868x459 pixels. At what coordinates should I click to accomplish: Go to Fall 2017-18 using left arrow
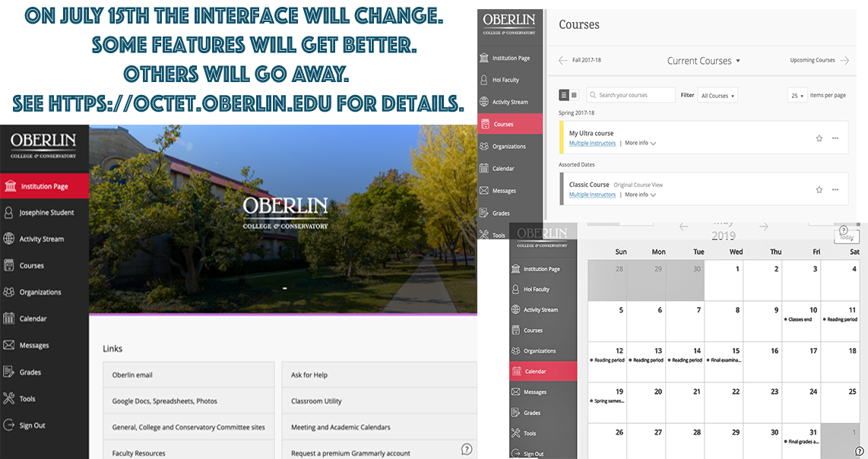click(x=562, y=60)
